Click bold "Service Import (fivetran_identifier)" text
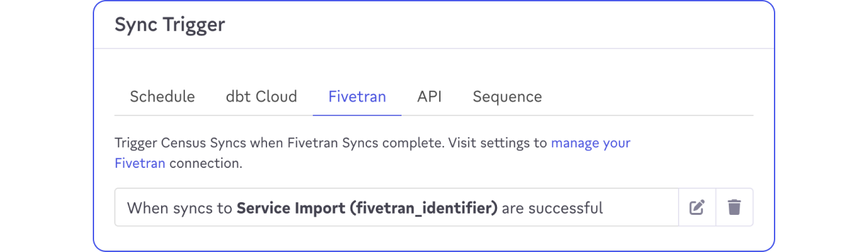 click(367, 208)
